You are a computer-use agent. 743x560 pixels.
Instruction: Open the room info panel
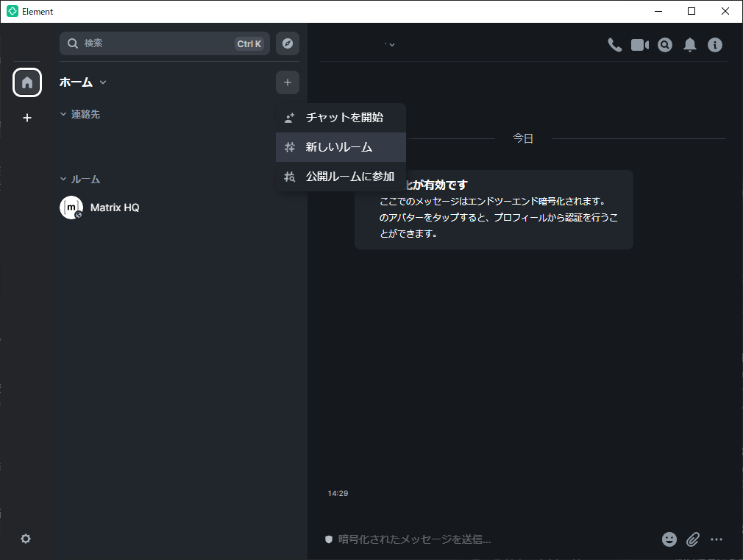coord(714,45)
